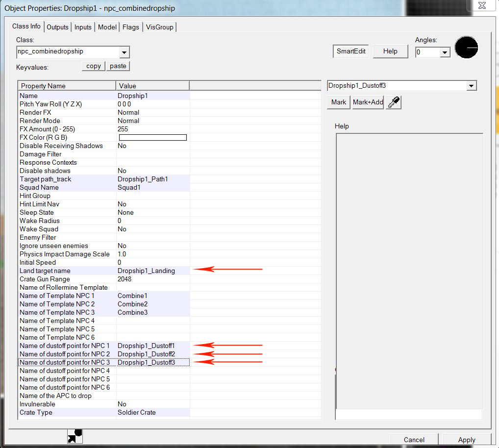This screenshot has height=448, width=499.
Task: Select the Disable Receiving Shadows row
Action: click(104, 146)
